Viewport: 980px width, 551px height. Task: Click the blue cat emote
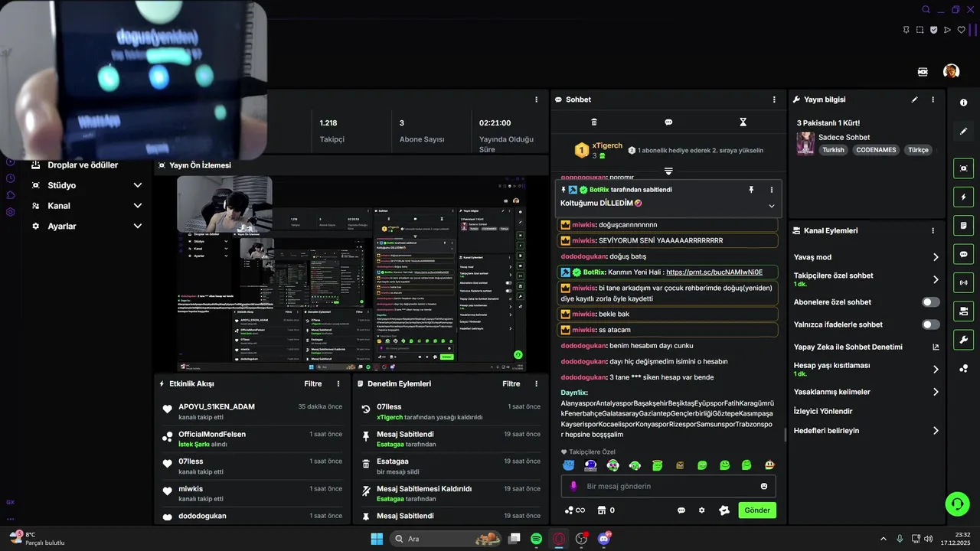[x=568, y=465]
